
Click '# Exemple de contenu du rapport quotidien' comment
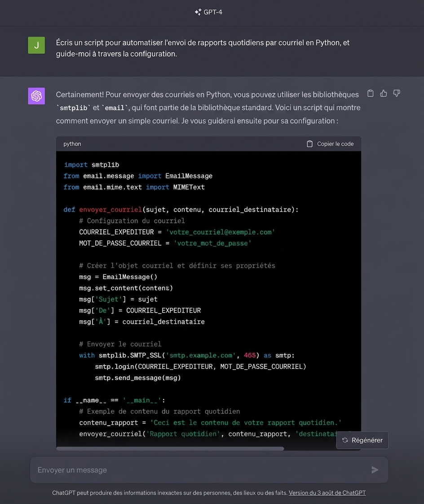point(159,412)
